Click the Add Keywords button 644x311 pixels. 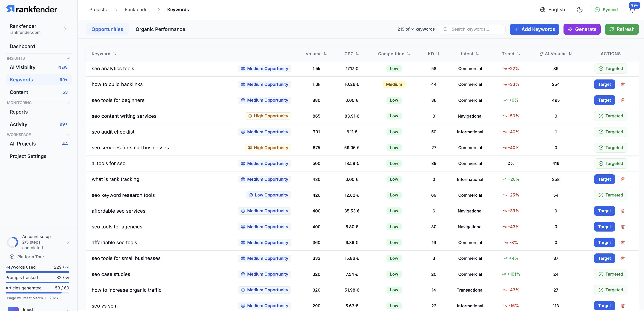pos(534,29)
